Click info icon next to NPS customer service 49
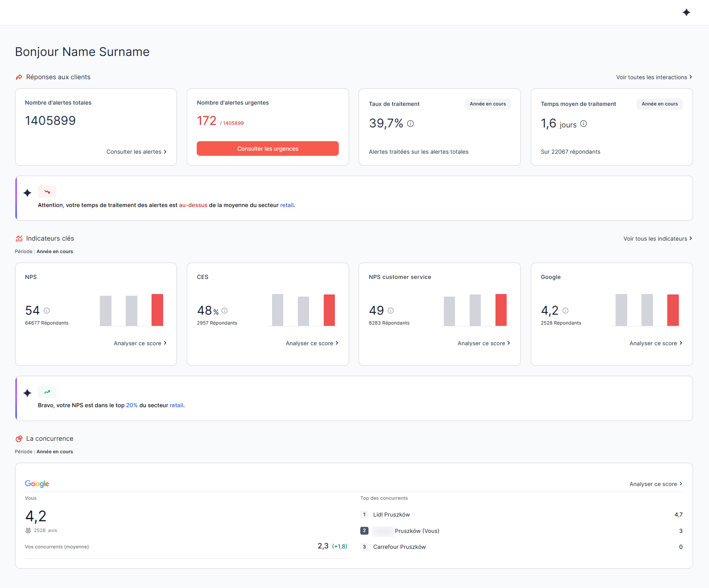The image size is (709, 588). [x=391, y=310]
